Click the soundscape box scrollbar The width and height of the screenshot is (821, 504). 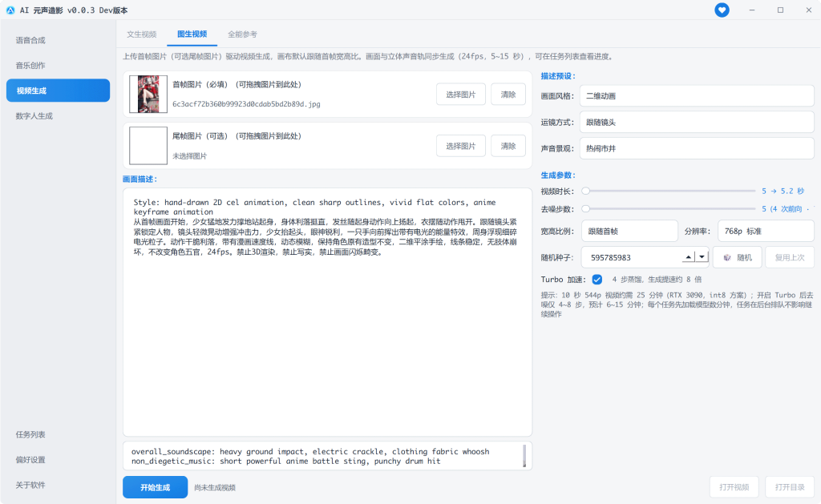(524, 456)
